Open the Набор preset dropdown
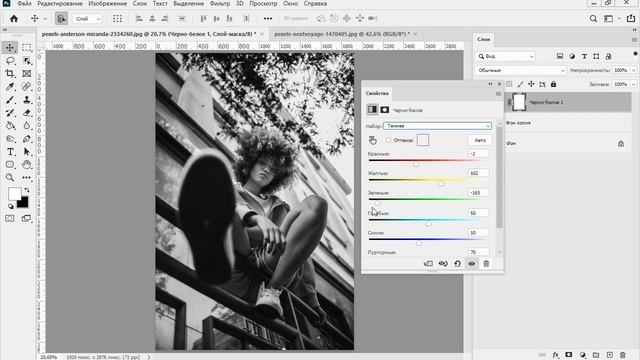The image size is (640, 360). tap(437, 126)
